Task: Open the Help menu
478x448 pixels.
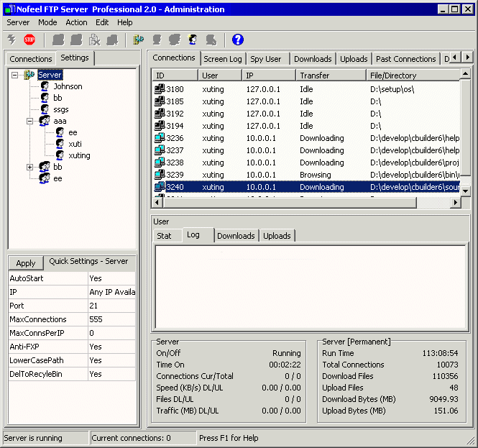Action: (124, 22)
